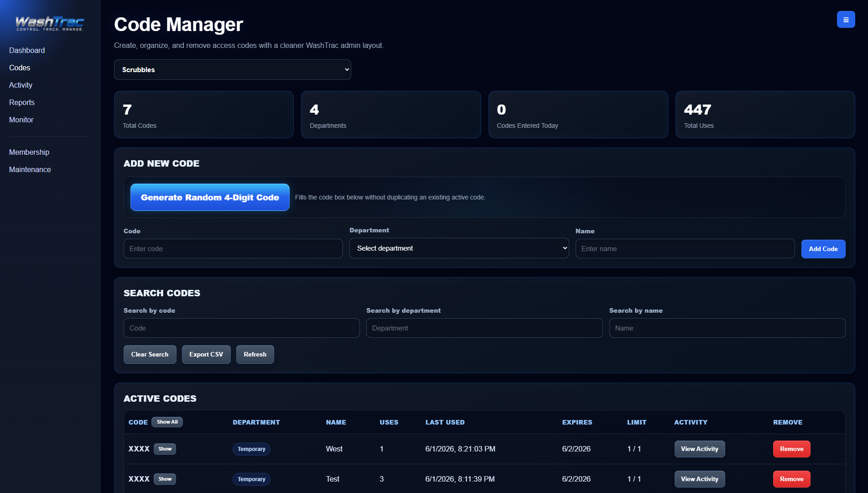
Task: Focus the Enter code field
Action: coord(233,249)
